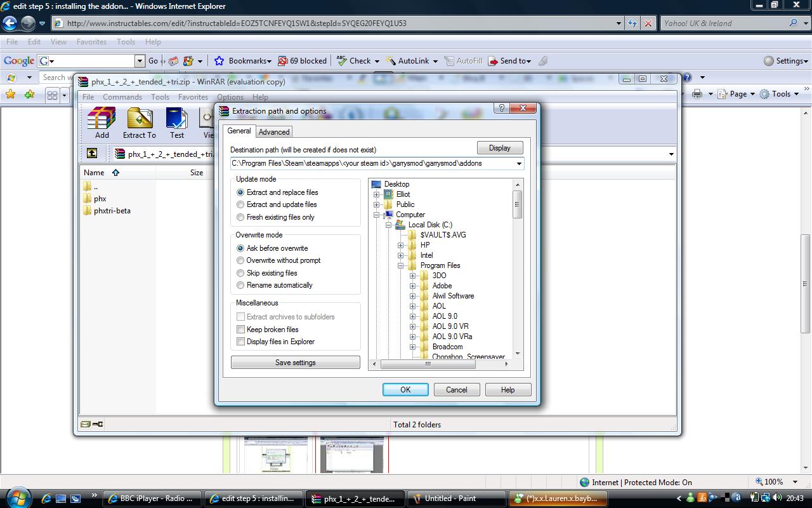Refresh the page in Internet Explorer
The height and width of the screenshot is (508, 812).
pos(632,23)
